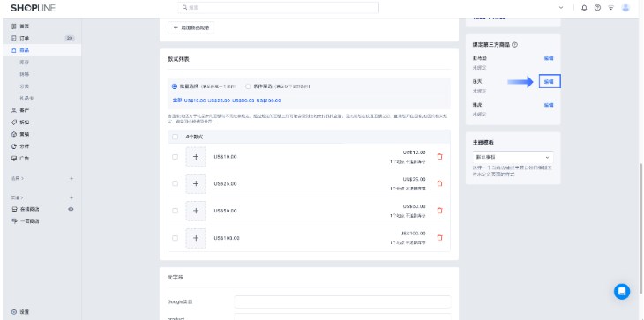Open the Ads (广告) sidebar icon
Image resolution: width=644 pixels, height=320 pixels.
coord(14,159)
